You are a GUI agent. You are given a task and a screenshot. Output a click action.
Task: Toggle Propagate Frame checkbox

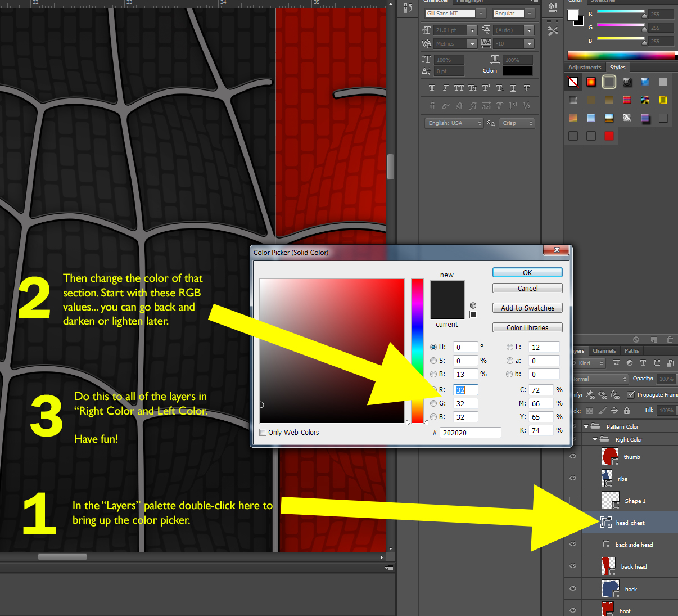(631, 394)
